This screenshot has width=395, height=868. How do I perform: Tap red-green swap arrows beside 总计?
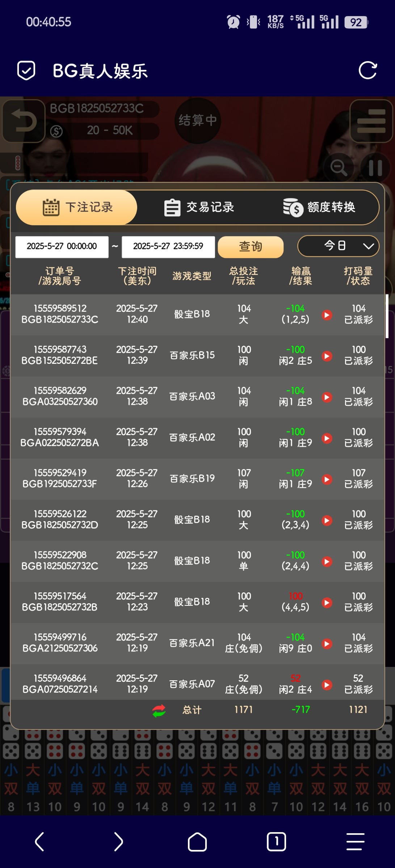click(159, 710)
